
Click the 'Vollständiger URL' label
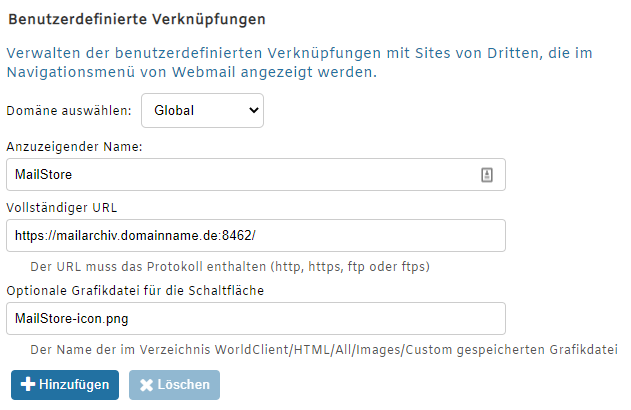click(63, 208)
